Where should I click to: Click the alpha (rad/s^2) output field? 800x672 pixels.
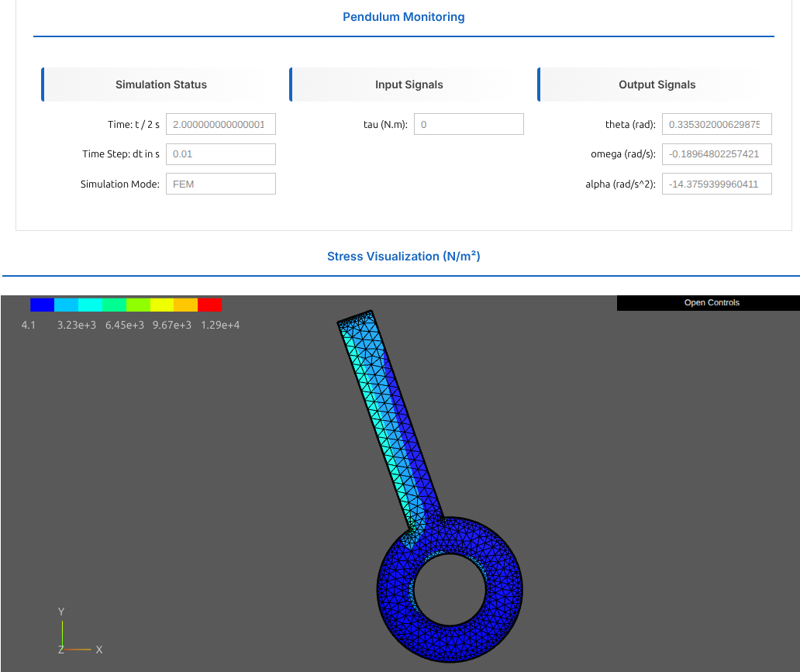[x=717, y=184]
